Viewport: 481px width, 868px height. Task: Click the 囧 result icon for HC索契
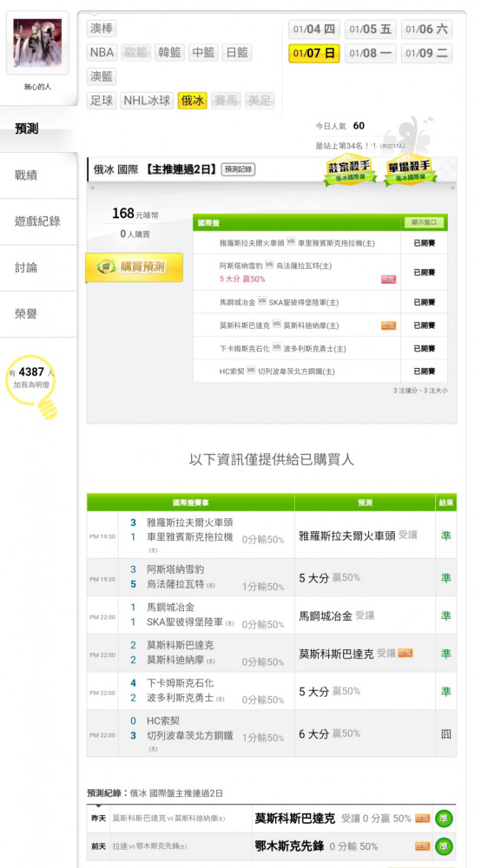[445, 734]
